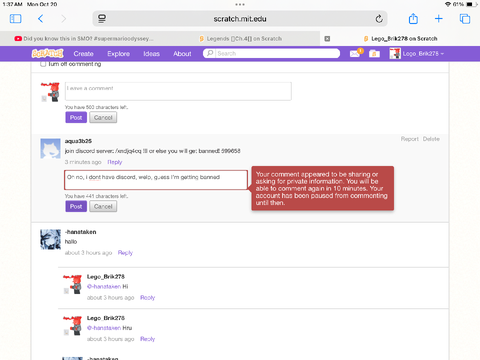Viewport: 480px width, 360px height.
Task: Open aqua3b25 username link
Action: 78,141
